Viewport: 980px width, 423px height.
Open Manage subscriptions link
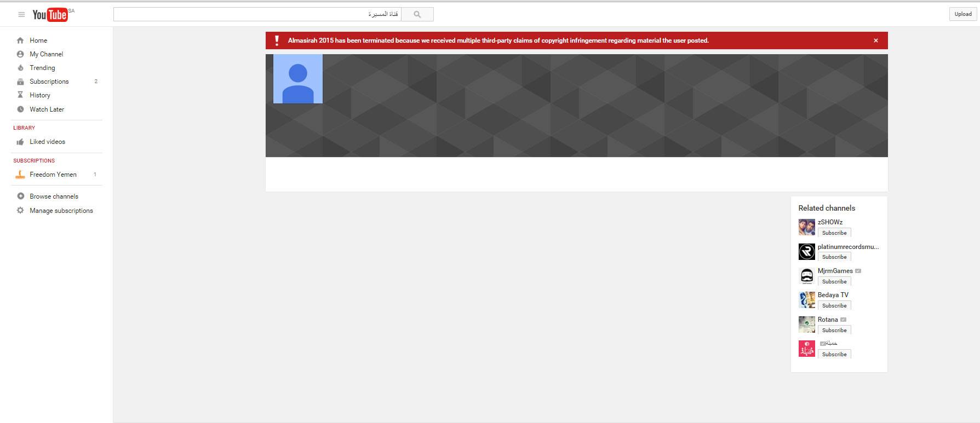coord(61,211)
